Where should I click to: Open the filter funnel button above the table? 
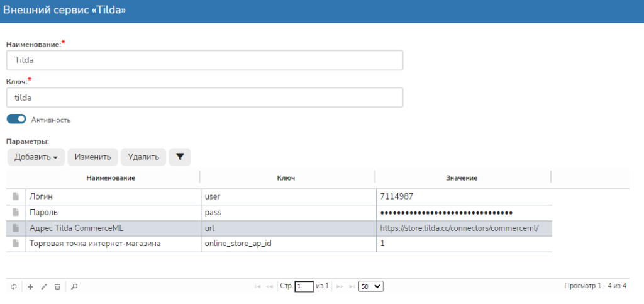coord(180,157)
